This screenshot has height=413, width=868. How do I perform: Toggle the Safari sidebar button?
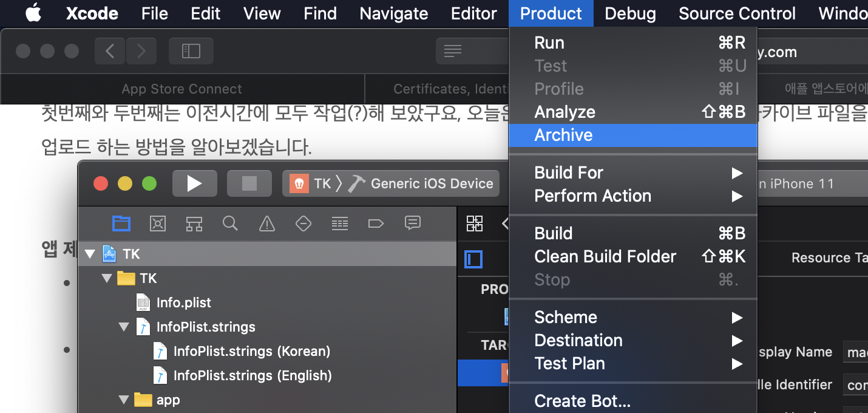[191, 51]
